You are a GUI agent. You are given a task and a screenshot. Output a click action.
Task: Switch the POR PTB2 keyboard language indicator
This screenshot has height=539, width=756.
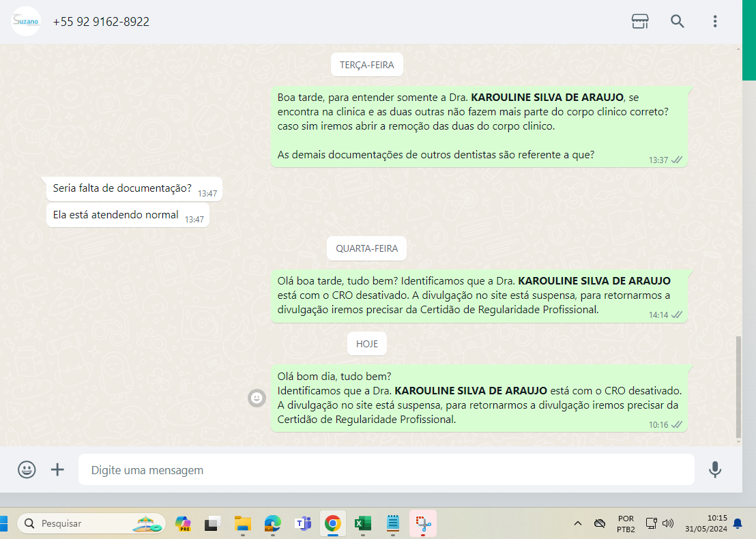(x=626, y=524)
